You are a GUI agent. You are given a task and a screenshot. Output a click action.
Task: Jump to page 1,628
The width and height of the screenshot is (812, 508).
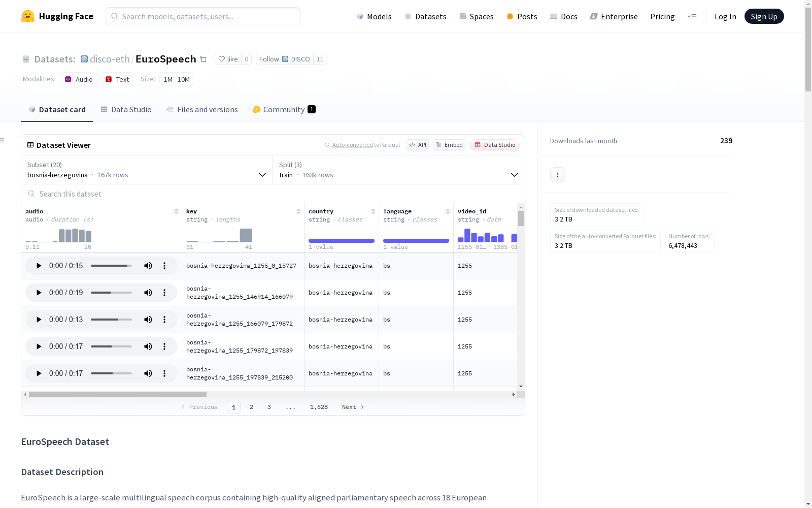[319, 407]
